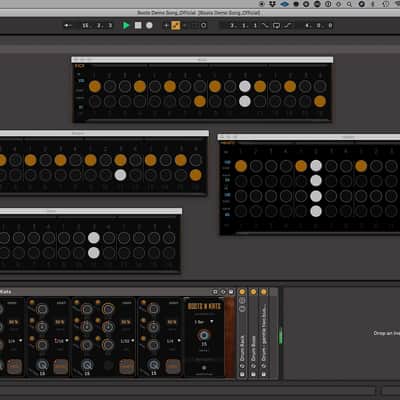Open the 1/4 dropdown in the leftmost channel strip
The image size is (400, 400).
(14, 341)
